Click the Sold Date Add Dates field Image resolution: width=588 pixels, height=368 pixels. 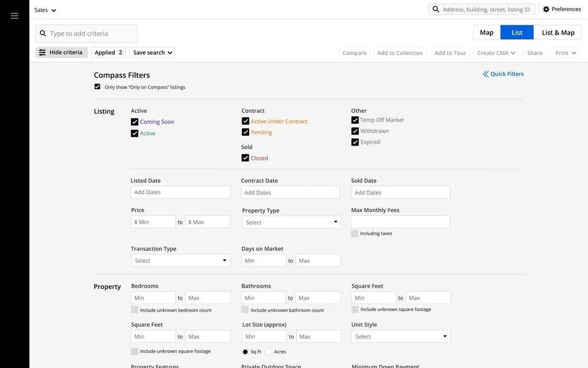click(400, 193)
